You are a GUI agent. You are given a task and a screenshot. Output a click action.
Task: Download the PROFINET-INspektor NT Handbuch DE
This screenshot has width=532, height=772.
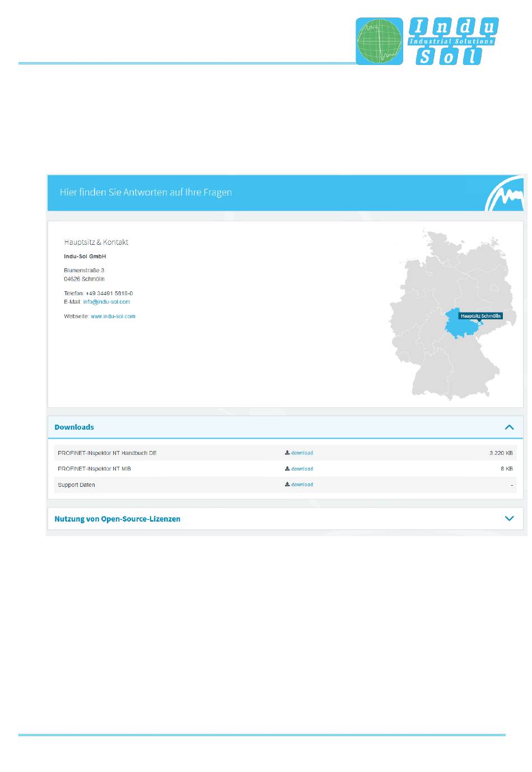(302, 453)
